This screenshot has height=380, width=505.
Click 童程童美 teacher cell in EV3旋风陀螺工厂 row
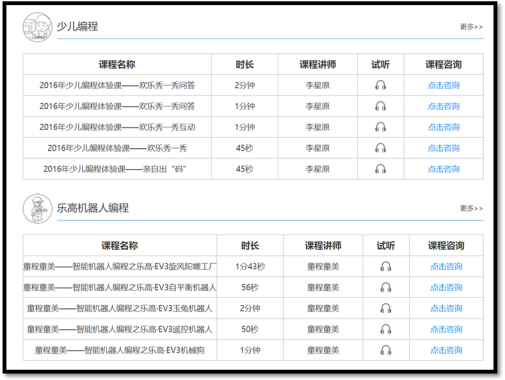pyautogui.click(x=323, y=267)
